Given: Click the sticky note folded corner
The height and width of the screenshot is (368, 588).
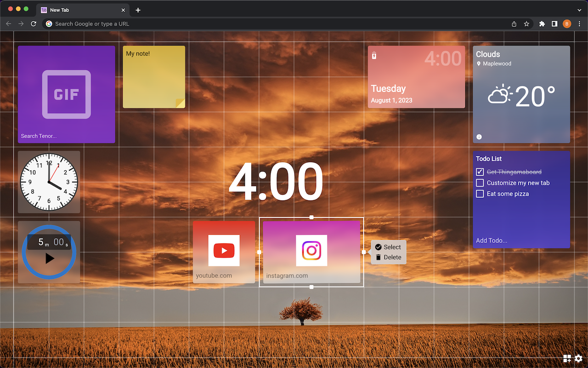Looking at the screenshot, I should [x=181, y=103].
